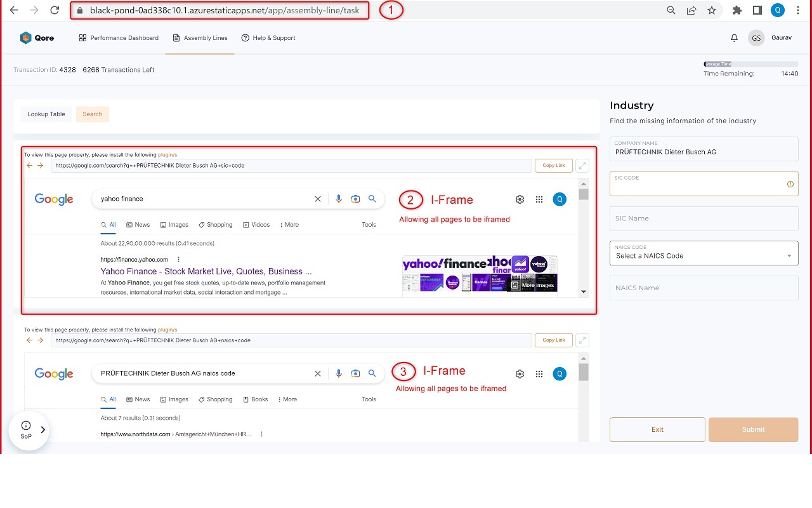Image resolution: width=812 pixels, height=508 pixels.
Task: Go back in the first iframe
Action: pos(29,165)
